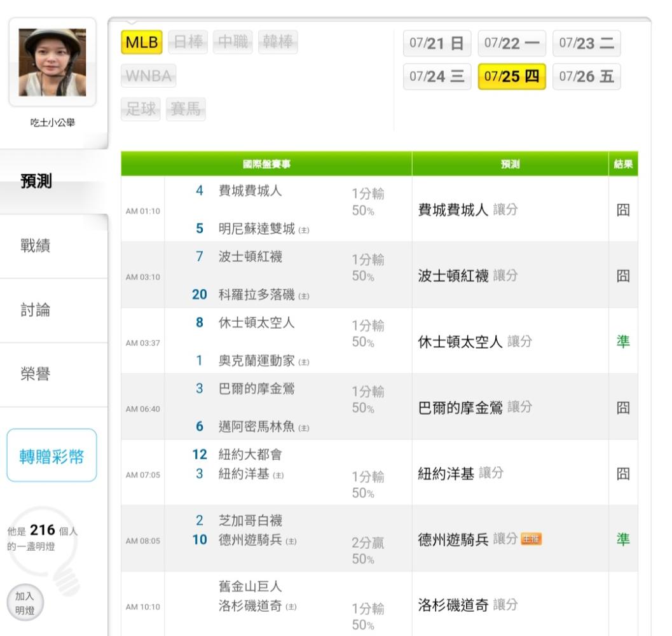
Task: Choose date 07/24 三
Action: click(x=437, y=77)
